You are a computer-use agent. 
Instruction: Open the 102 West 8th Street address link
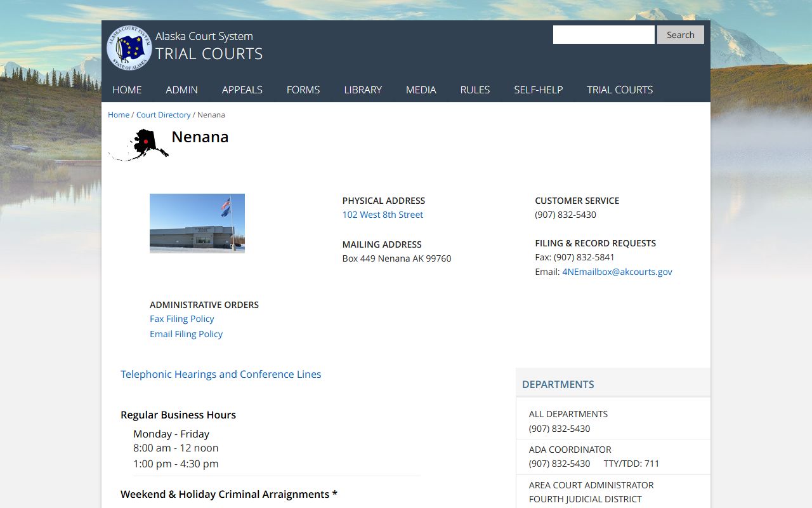pos(383,215)
